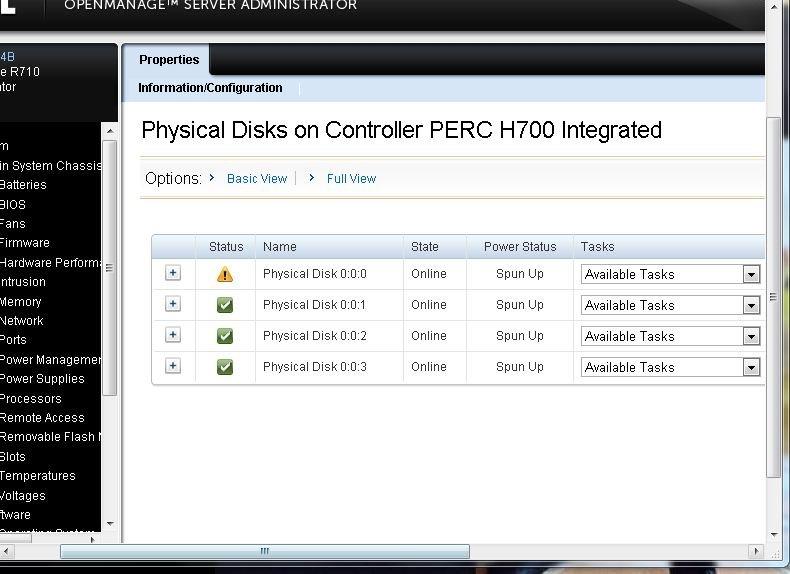This screenshot has width=790, height=574.
Task: Click the horizontal scrollbar right arrow
Action: coord(755,551)
